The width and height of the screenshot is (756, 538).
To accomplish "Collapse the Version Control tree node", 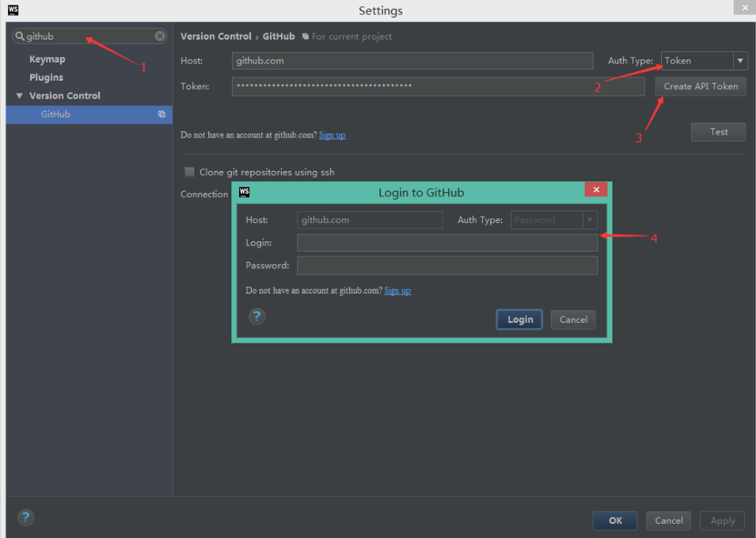I will coord(19,96).
